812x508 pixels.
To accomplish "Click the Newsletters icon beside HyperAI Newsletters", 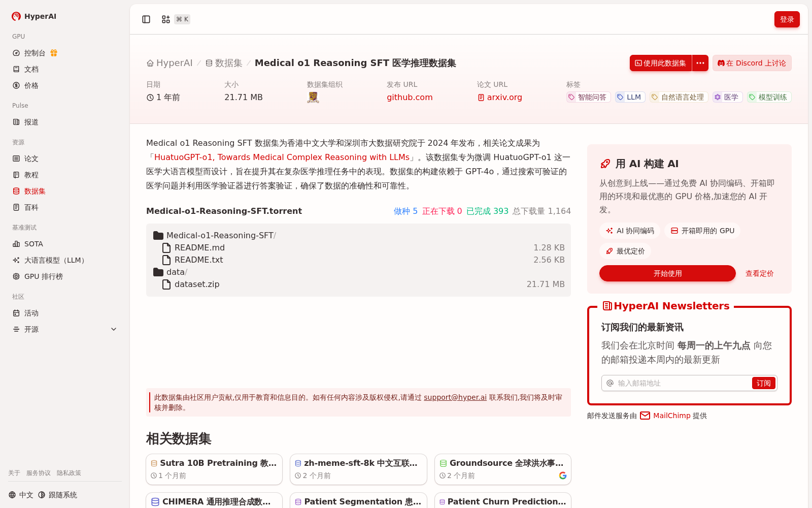I will pyautogui.click(x=607, y=306).
